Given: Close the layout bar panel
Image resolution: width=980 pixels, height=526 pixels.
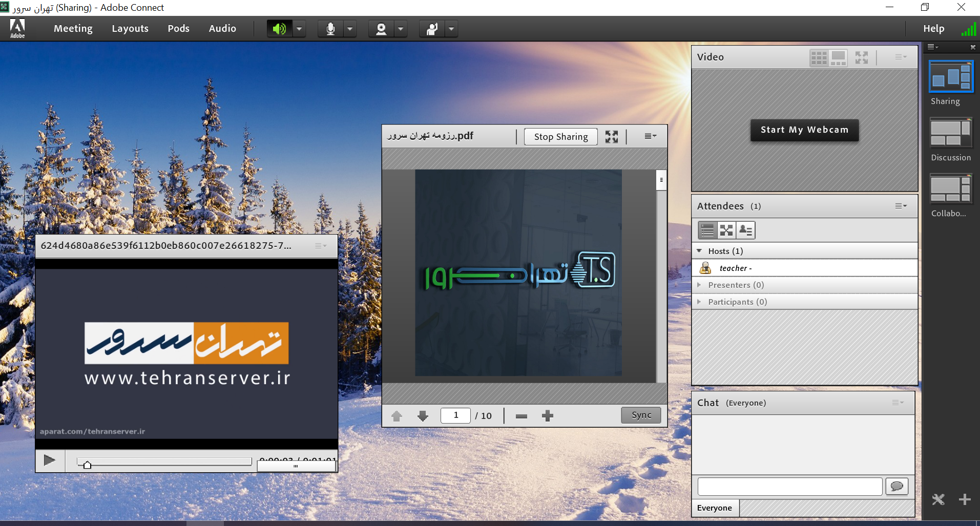Looking at the screenshot, I should click(x=972, y=47).
